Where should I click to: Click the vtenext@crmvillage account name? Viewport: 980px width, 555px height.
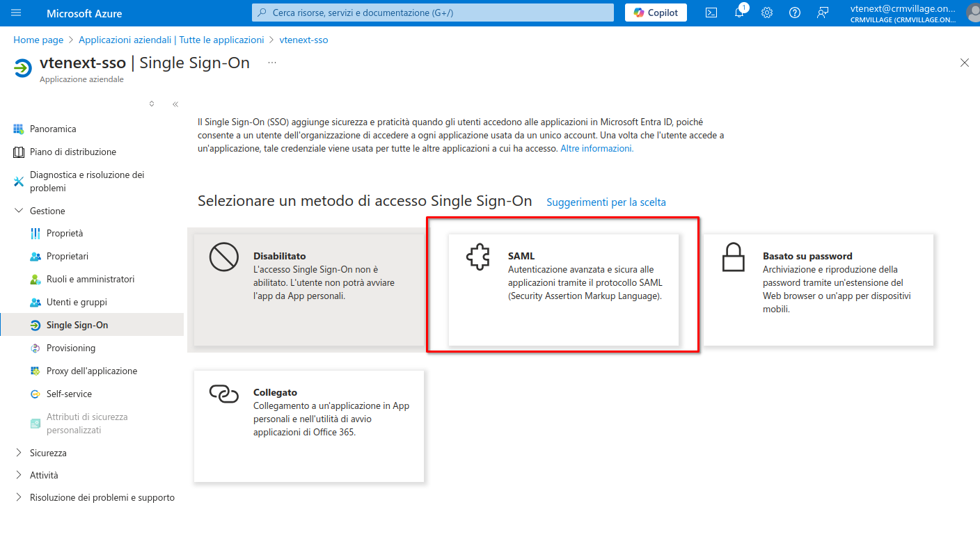click(903, 8)
